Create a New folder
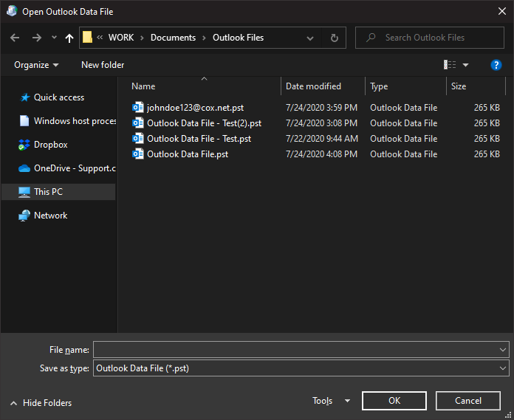Viewport: 514px width, 420px height. 103,65
